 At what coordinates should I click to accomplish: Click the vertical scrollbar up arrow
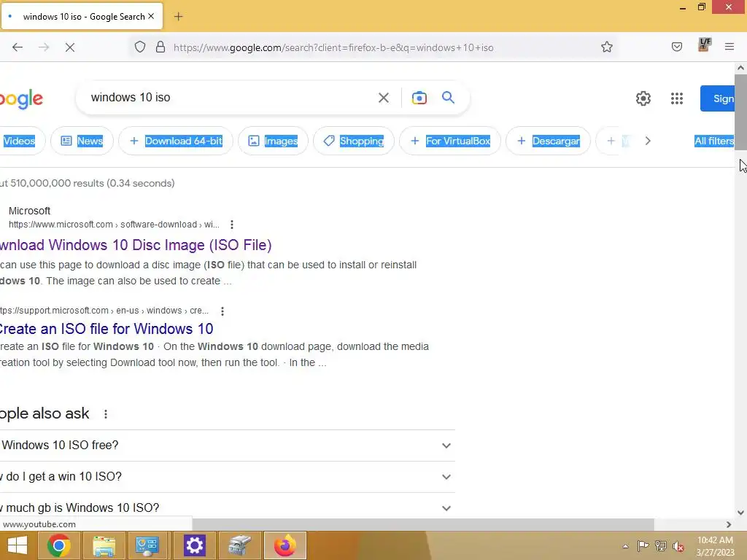pyautogui.click(x=740, y=68)
